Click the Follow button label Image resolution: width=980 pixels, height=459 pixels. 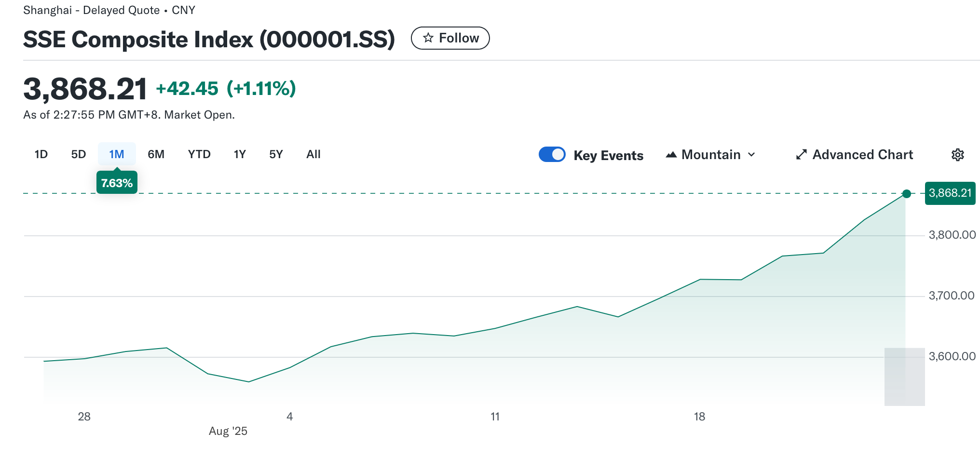click(459, 38)
